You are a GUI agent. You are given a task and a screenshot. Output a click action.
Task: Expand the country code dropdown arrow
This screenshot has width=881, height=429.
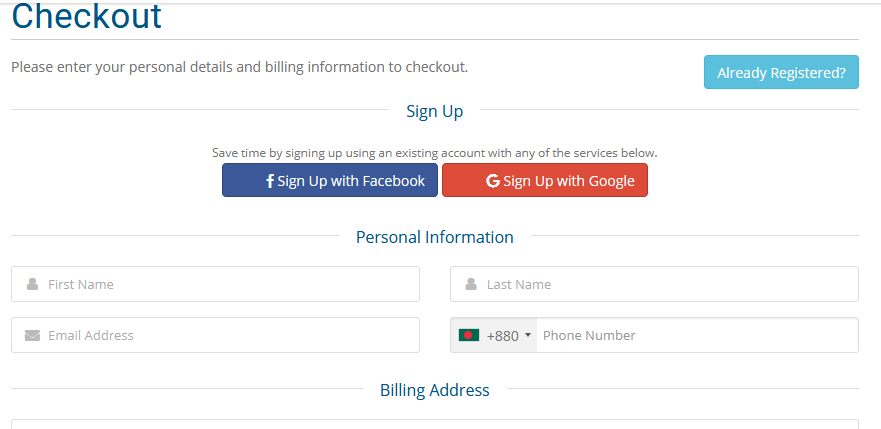[528, 335]
